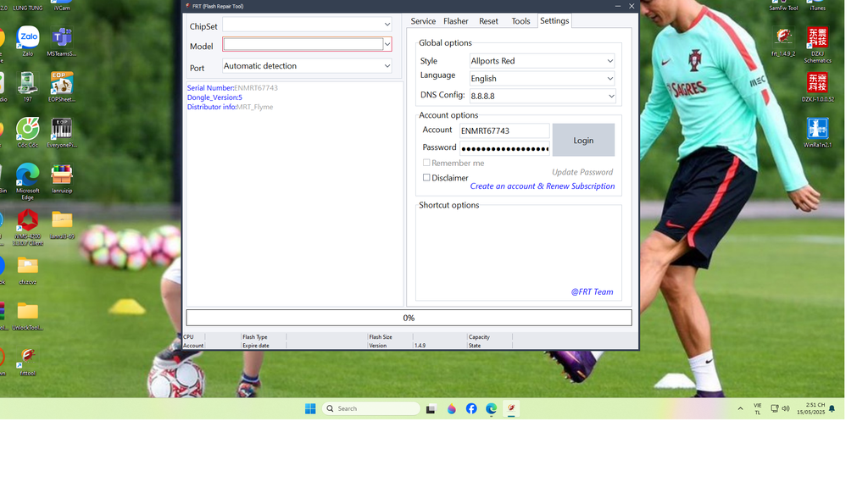Screen dimensions: 868x488
Task: Select Distributor info MRT_Flyme line
Action: pyautogui.click(x=231, y=107)
